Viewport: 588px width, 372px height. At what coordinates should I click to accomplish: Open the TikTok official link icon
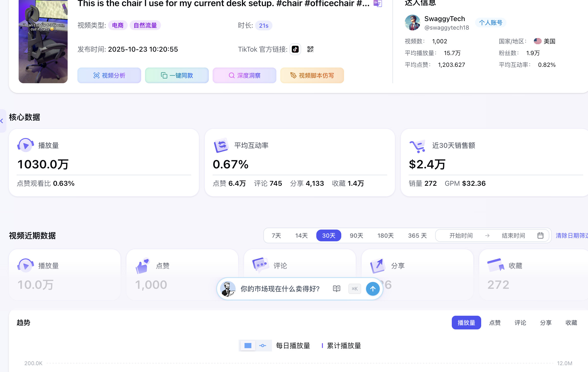click(x=295, y=49)
